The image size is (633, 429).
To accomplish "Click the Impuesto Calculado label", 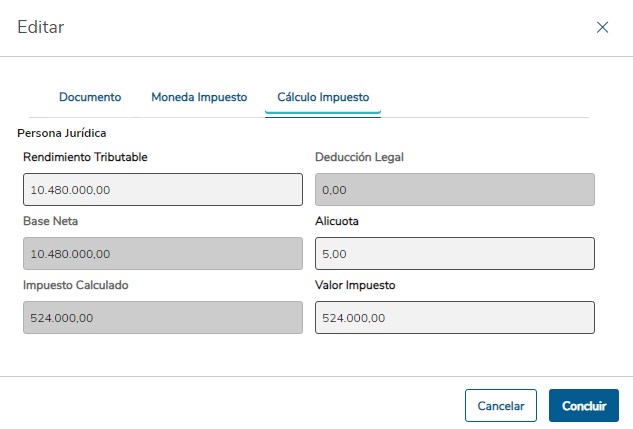I will [x=75, y=285].
